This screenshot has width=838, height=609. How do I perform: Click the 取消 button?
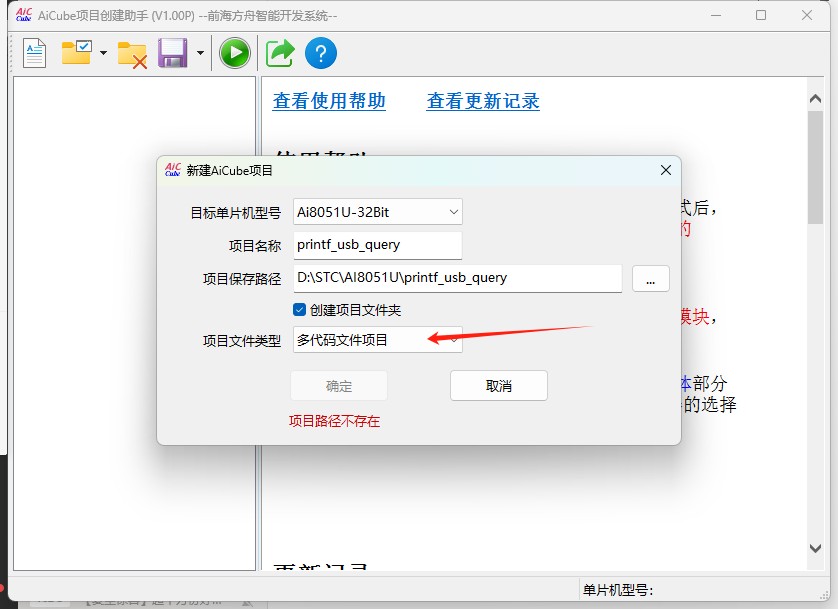[x=499, y=386]
